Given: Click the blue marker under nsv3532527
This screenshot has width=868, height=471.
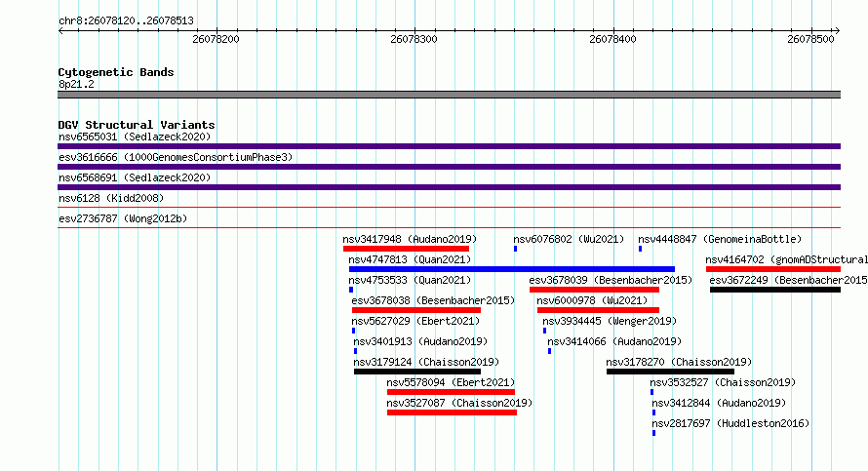Looking at the screenshot, I should [652, 392].
